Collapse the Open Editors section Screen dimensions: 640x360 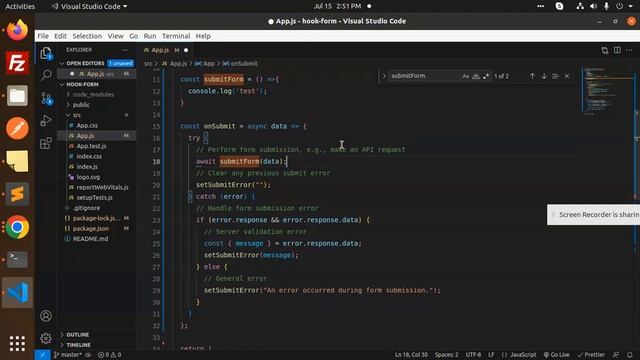pos(85,63)
